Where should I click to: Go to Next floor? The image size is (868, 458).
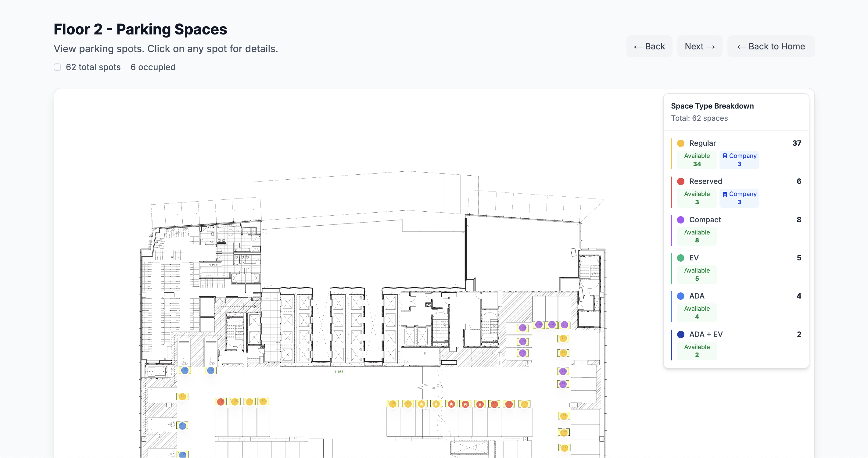pyautogui.click(x=700, y=46)
